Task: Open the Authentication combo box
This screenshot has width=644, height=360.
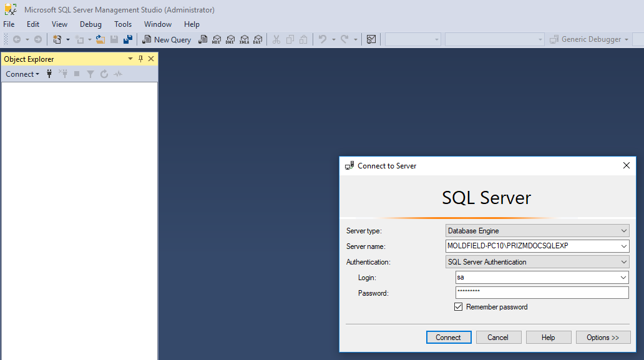Action: [x=537, y=262]
